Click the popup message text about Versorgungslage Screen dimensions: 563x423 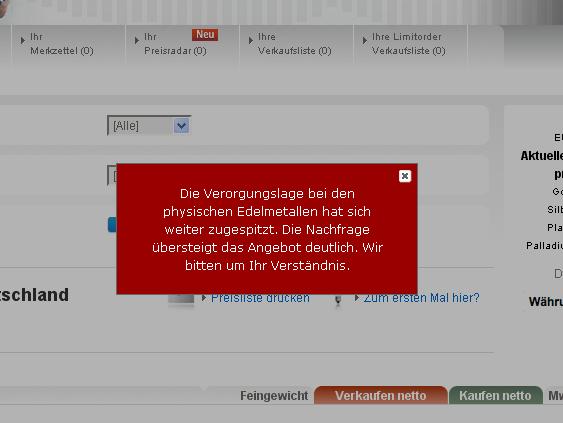pos(267,229)
